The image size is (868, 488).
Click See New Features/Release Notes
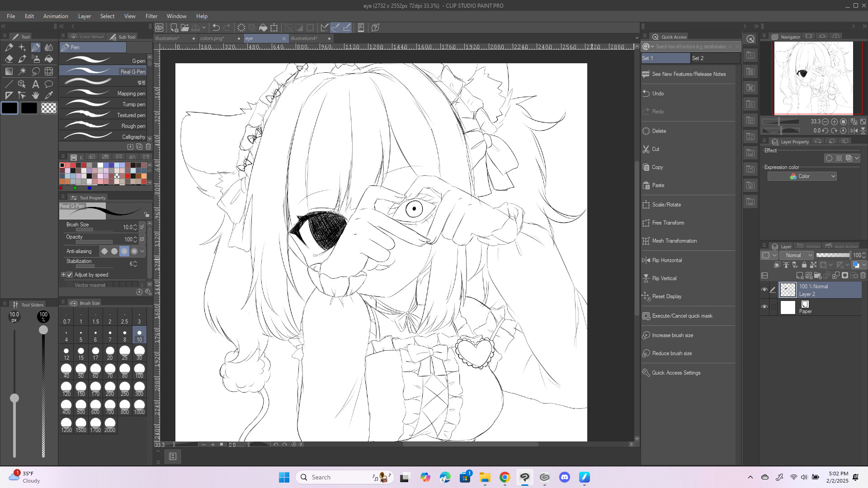click(688, 74)
